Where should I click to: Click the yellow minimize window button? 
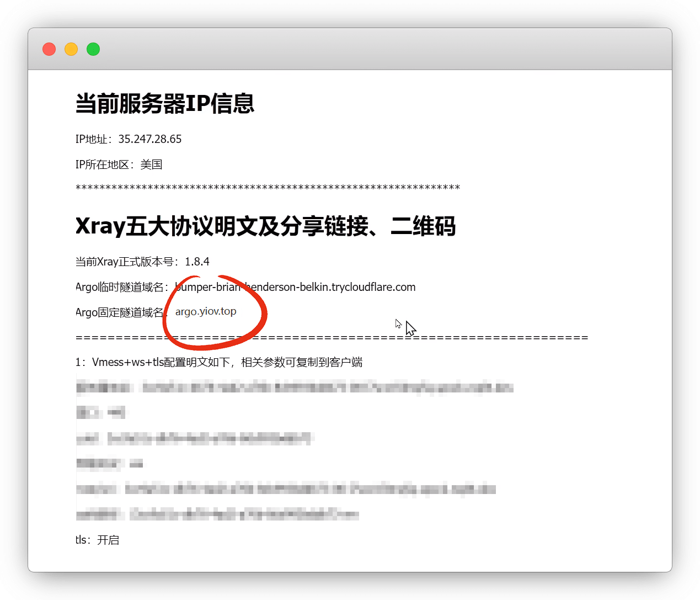71,49
